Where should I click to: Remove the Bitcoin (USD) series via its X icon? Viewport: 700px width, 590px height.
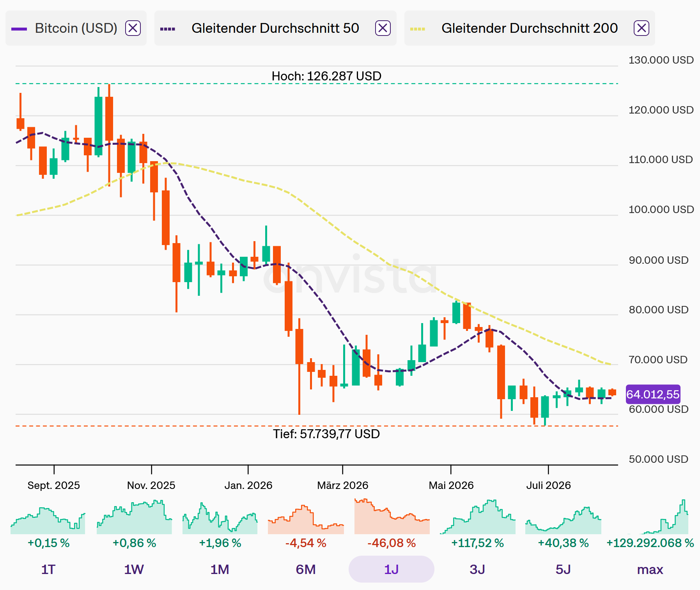click(133, 28)
